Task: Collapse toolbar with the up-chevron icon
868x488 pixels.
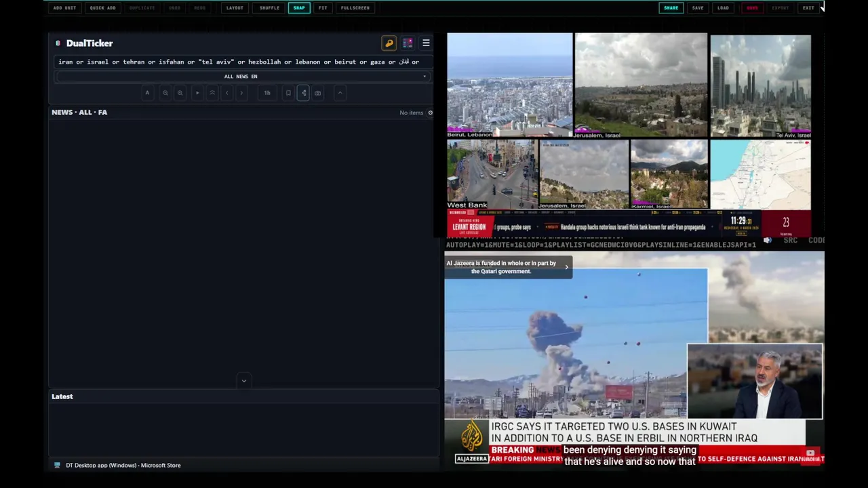Action: click(x=340, y=93)
